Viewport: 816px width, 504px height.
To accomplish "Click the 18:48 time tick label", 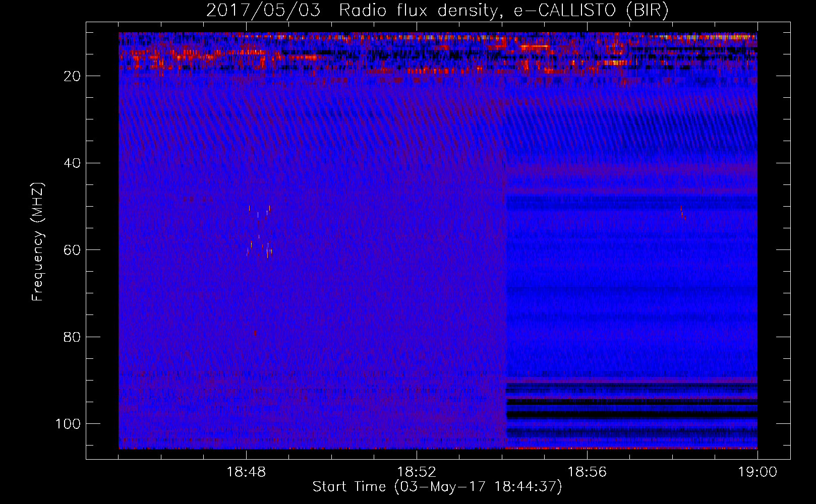I will point(246,472).
